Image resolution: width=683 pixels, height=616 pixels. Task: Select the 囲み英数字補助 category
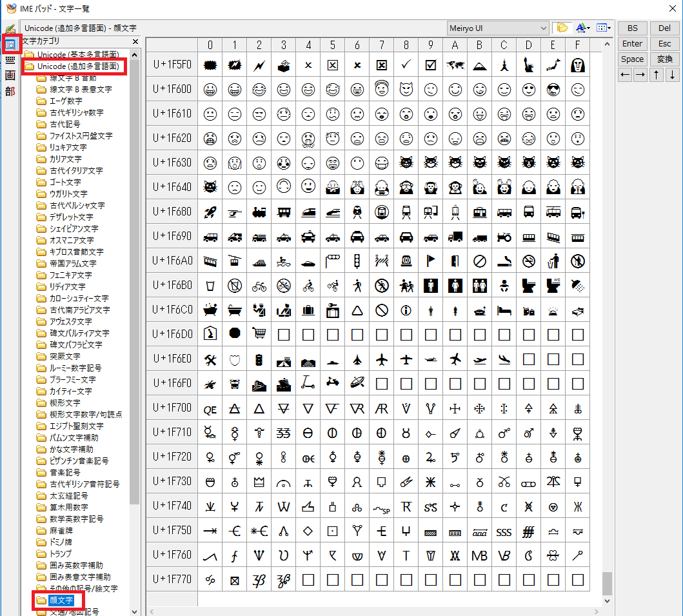(x=70, y=566)
